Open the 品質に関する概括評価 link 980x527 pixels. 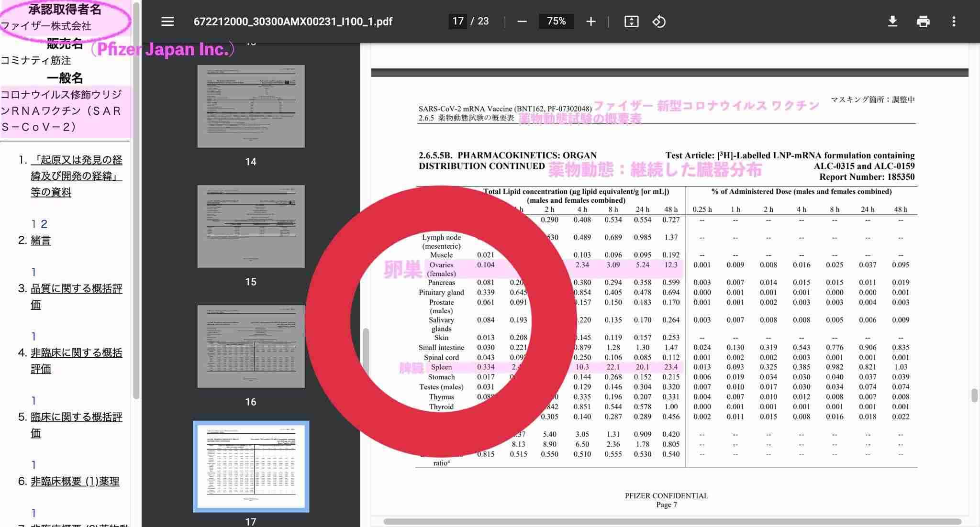click(x=77, y=296)
